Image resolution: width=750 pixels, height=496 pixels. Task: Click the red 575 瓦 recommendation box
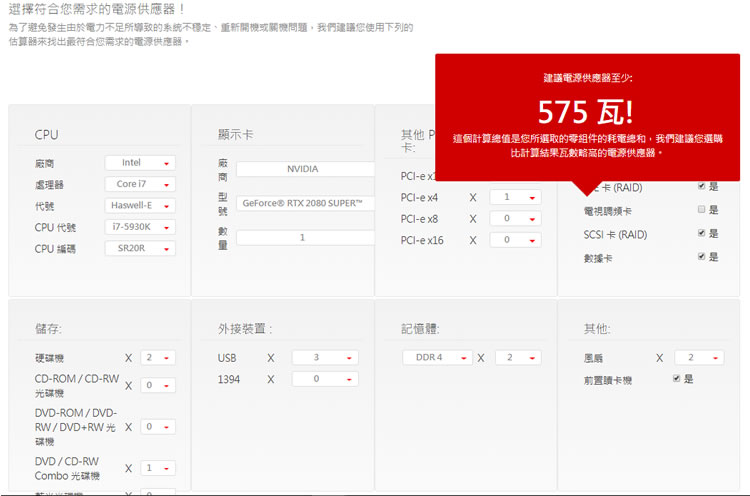coord(586,117)
